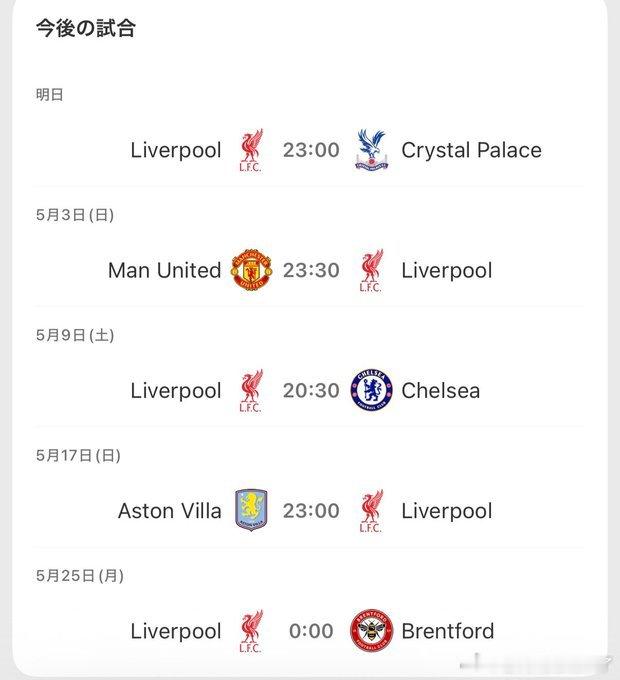Click Liverpool crest in the Aston Villa match
This screenshot has height=680, width=620.
pos(371,511)
